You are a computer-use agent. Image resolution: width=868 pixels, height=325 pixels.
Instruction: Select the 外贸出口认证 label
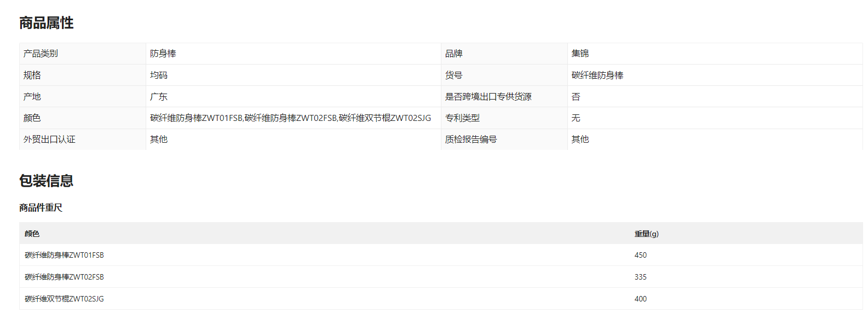pos(49,140)
